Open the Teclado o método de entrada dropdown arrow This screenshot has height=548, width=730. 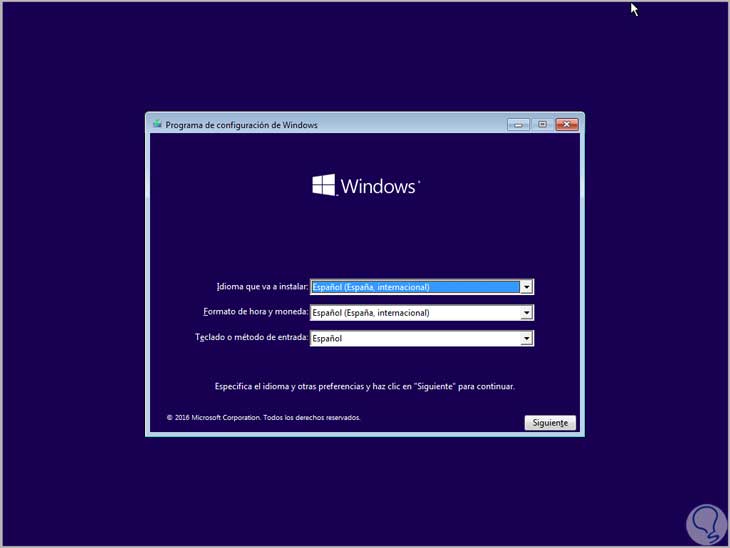(x=526, y=338)
